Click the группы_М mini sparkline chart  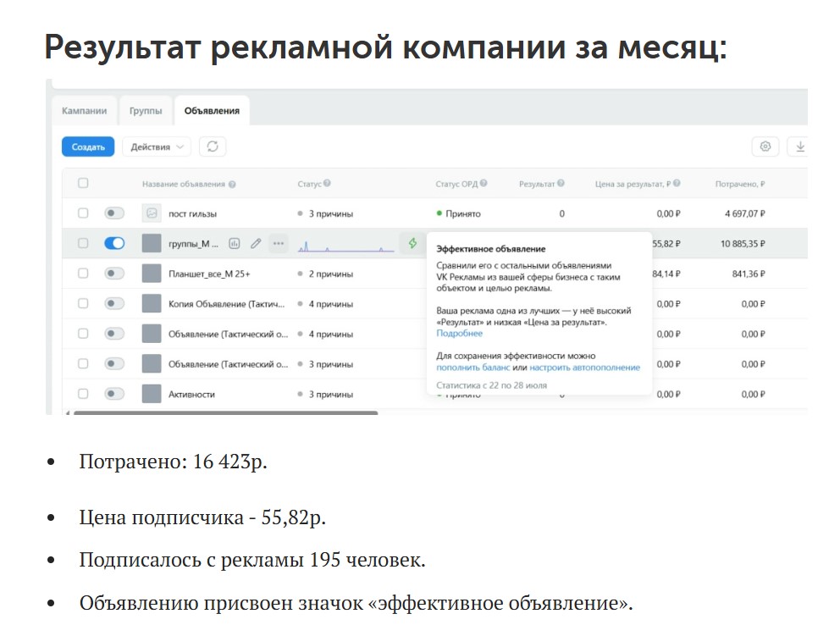click(x=345, y=246)
